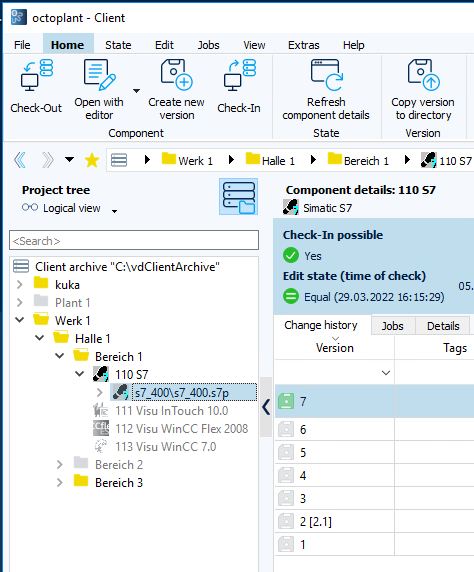Click archive root icon in breadcrumb
The height and width of the screenshot is (572, 474).
[x=119, y=160]
